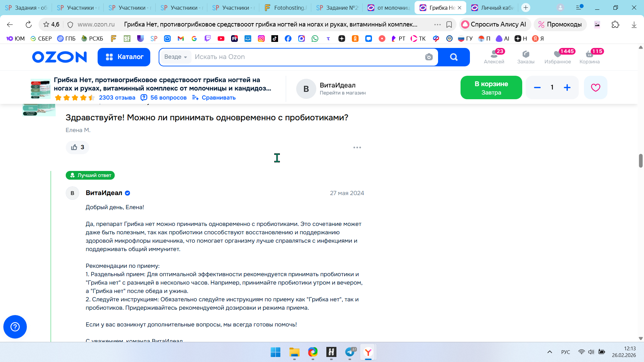Click the Искать на Ozon search field
Screen dimensions: 644x362
pos(302,57)
